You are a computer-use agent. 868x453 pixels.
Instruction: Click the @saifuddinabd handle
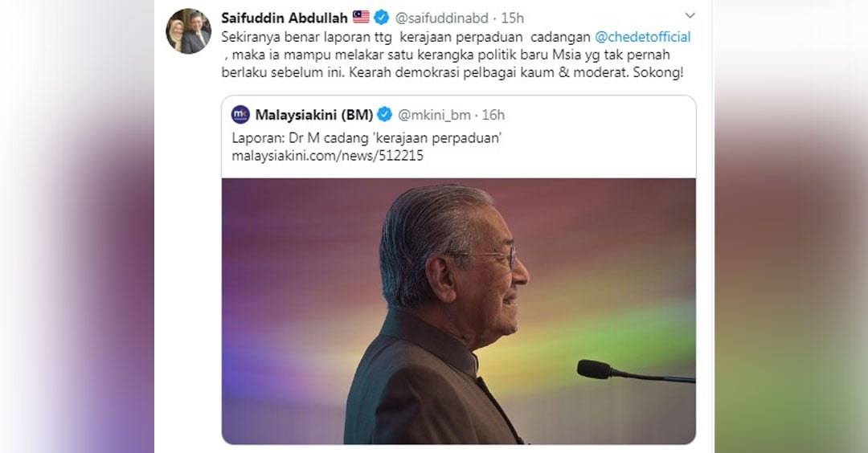tap(442, 18)
